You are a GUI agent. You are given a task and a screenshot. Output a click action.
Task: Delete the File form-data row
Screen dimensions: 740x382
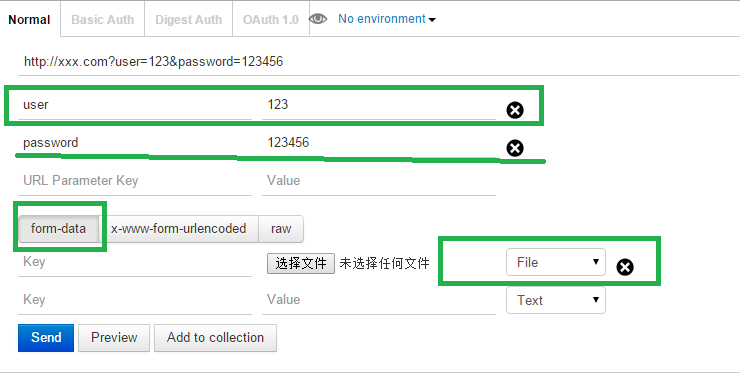pyautogui.click(x=625, y=267)
